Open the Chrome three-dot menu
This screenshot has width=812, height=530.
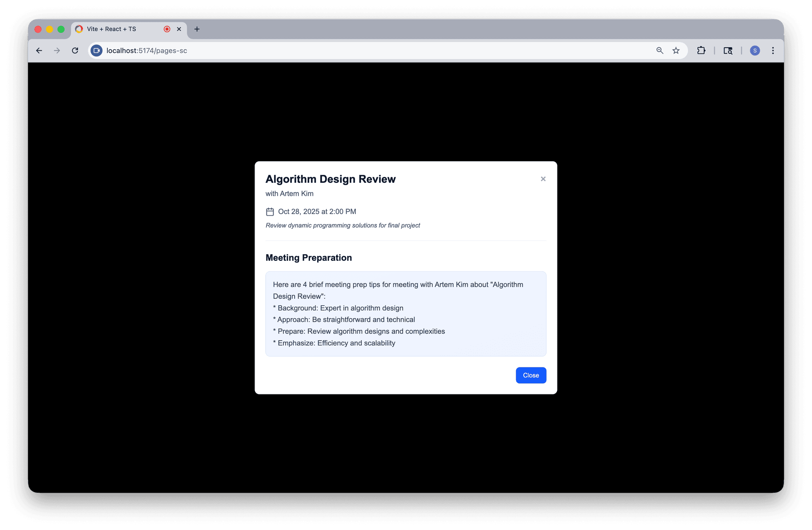pos(773,50)
